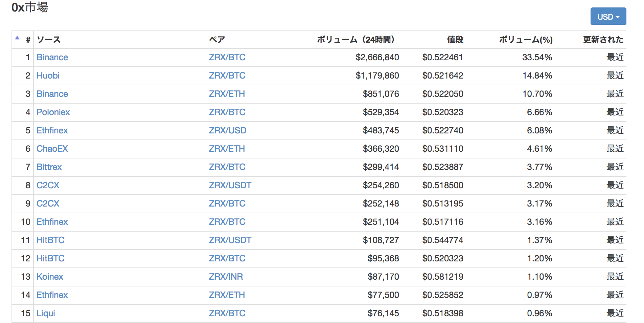Select volume value $76,145
This screenshot has height=323, width=644.
point(383,313)
